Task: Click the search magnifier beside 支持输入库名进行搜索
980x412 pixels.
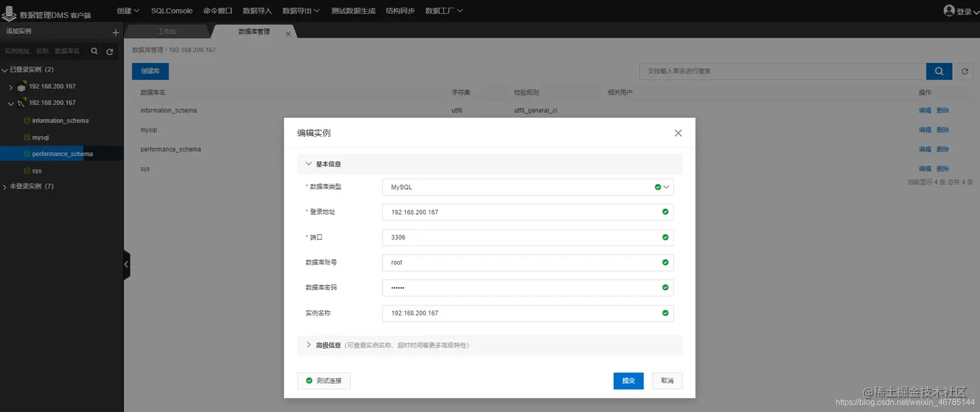Action: [939, 71]
